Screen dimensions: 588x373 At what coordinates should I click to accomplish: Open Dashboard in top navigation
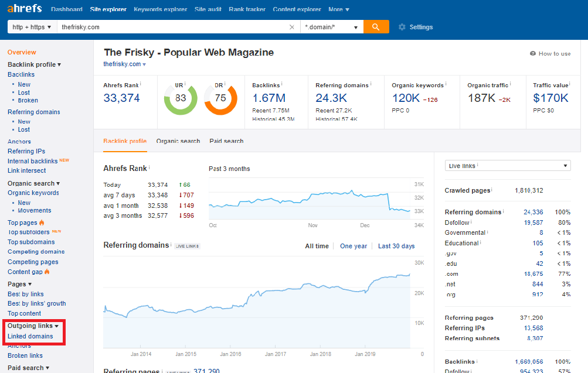67,9
